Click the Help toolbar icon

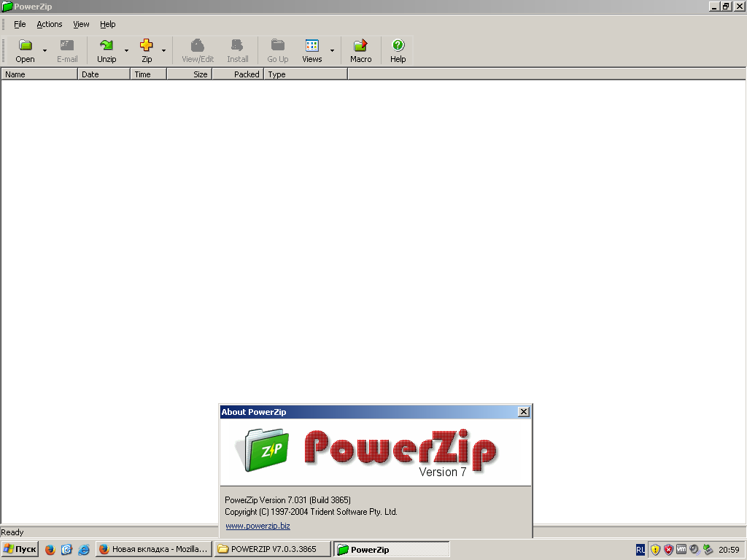click(x=398, y=50)
